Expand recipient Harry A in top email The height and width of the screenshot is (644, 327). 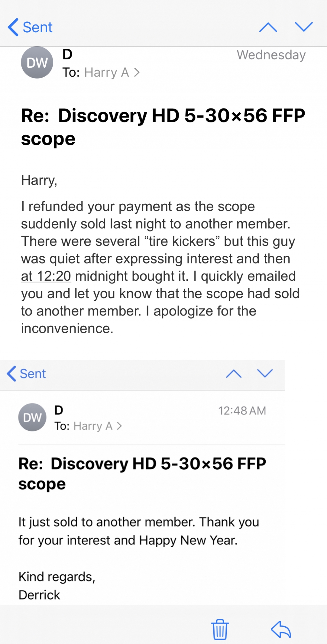(x=112, y=72)
